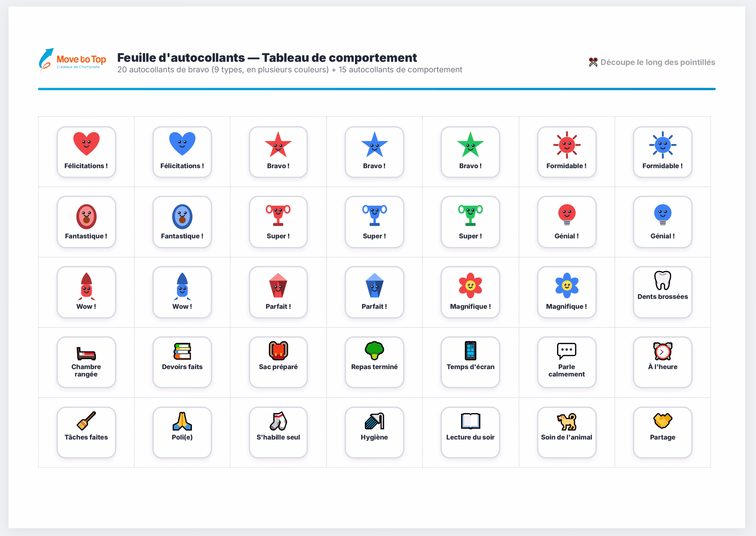Select the red sun Formidable sticker
756x536 pixels.
(x=567, y=152)
